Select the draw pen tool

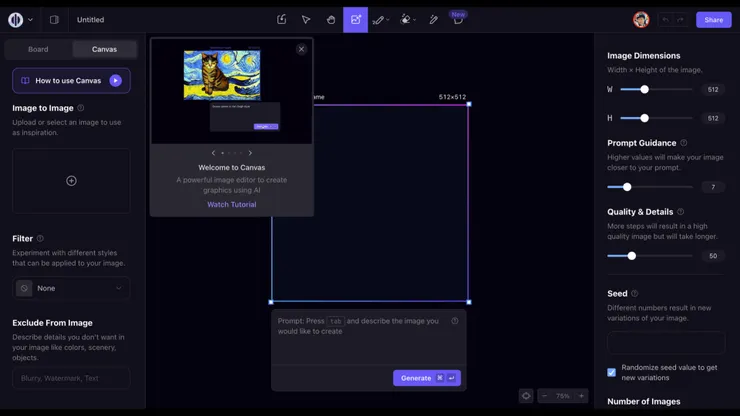click(x=378, y=20)
